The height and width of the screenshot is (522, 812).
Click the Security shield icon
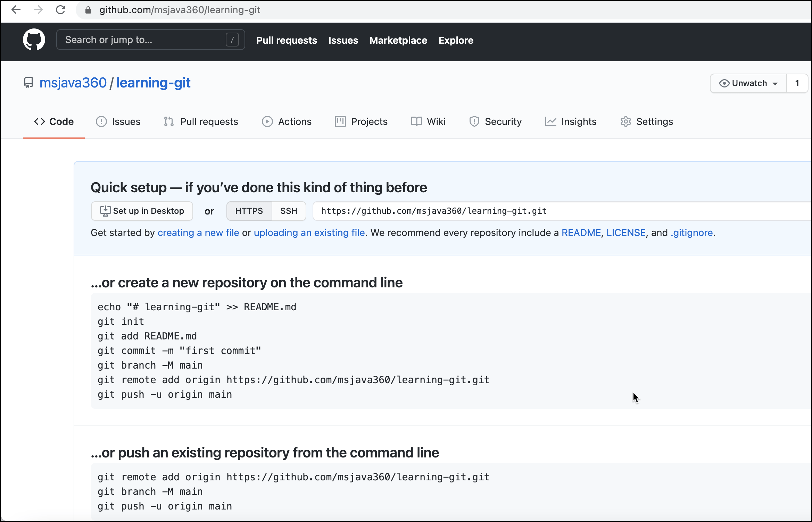pyautogui.click(x=474, y=121)
